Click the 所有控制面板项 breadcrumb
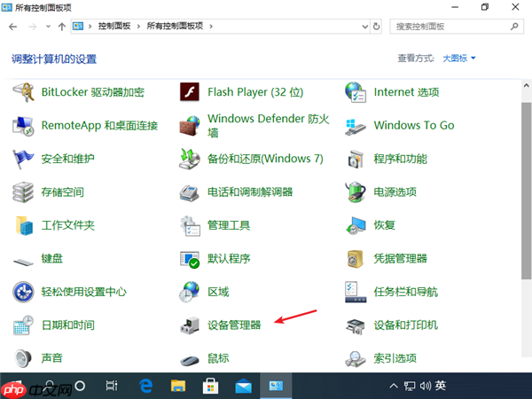 [x=175, y=26]
